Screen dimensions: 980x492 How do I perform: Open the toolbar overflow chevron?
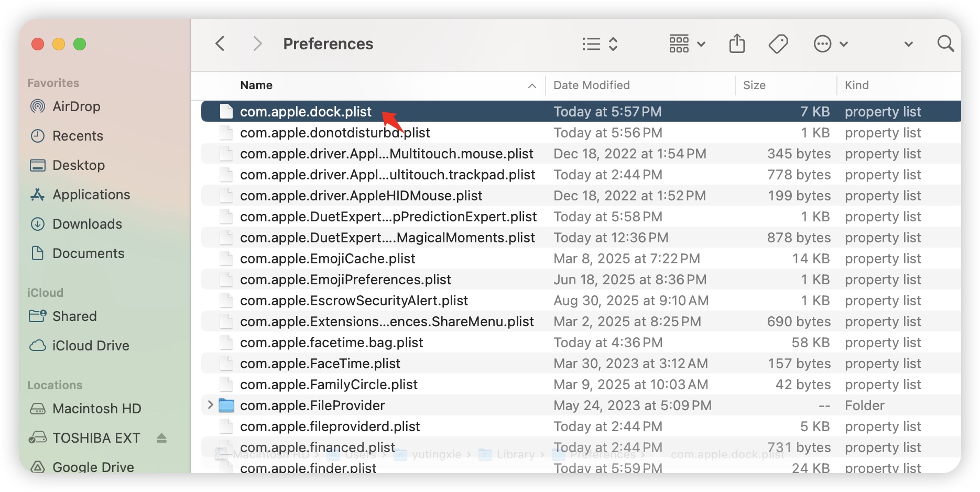[909, 44]
